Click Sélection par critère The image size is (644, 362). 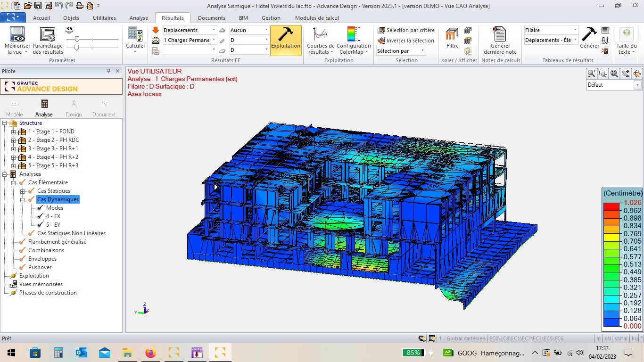coord(406,30)
